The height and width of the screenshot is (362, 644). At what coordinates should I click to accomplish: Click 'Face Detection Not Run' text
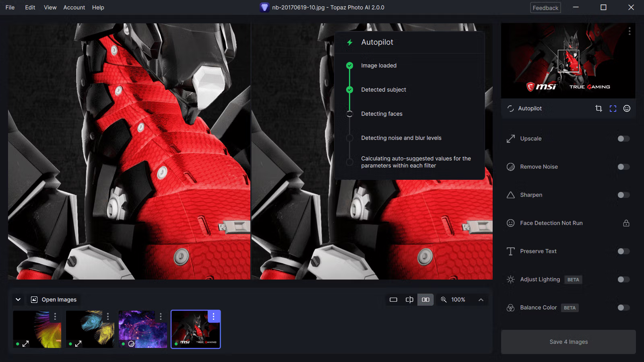tap(551, 223)
